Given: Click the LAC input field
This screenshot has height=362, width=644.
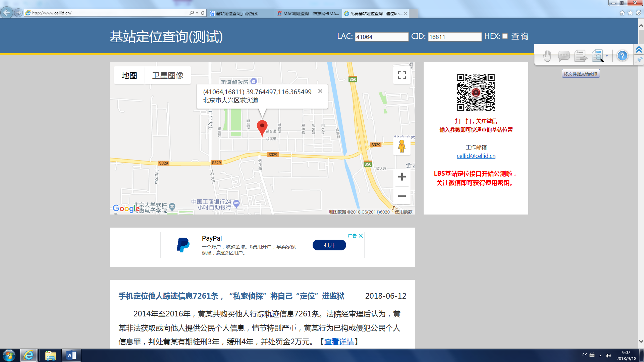Looking at the screenshot, I should pyautogui.click(x=381, y=37).
